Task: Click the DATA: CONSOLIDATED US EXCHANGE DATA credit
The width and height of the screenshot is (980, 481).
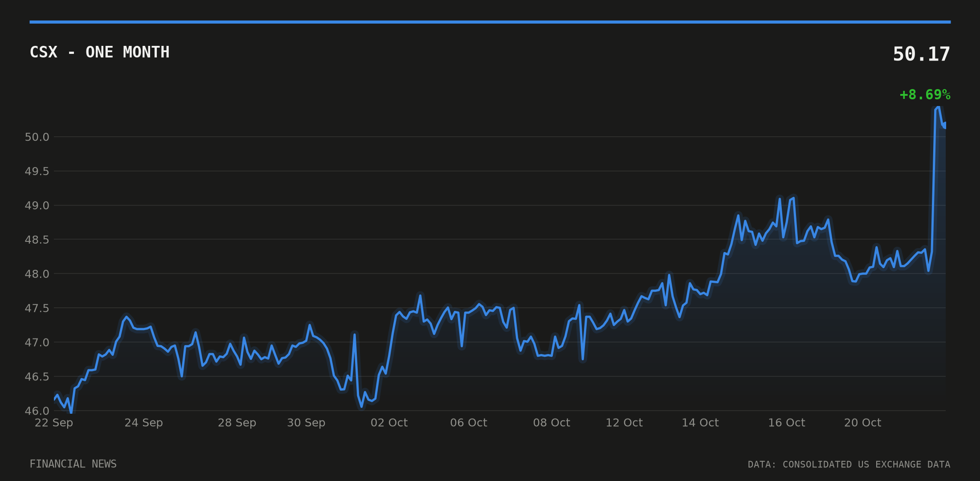Action: click(x=849, y=465)
